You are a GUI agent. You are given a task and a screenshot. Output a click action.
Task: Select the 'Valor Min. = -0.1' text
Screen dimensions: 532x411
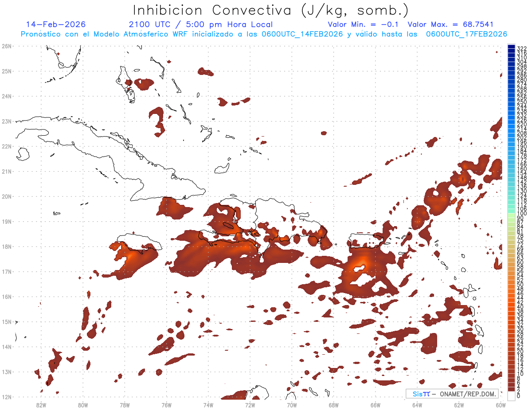point(364,24)
